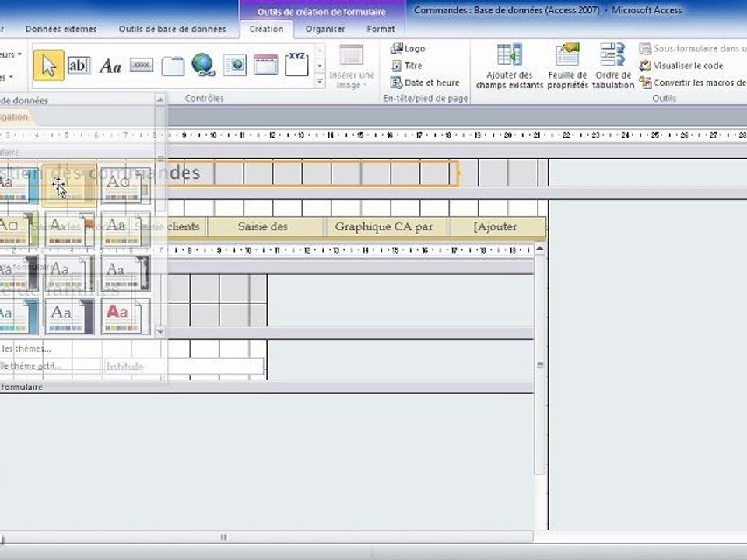
Task: Select the Saisie clients navigation tab
Action: click(x=169, y=226)
